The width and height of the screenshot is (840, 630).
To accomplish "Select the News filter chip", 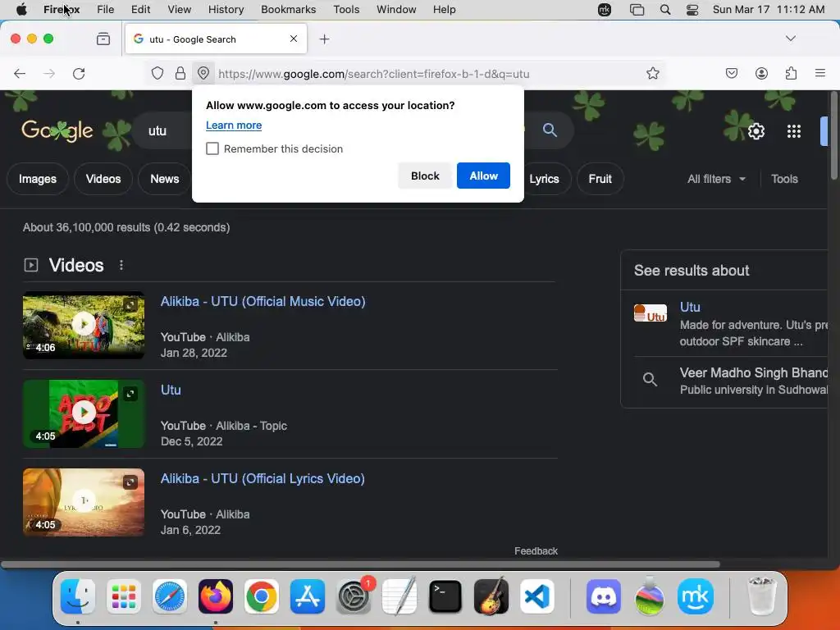I will (x=164, y=179).
